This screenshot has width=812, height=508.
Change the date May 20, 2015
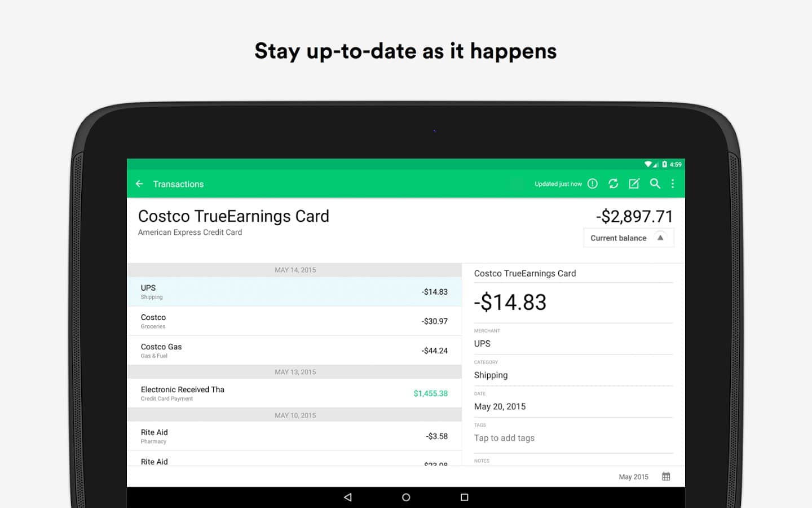point(573,406)
